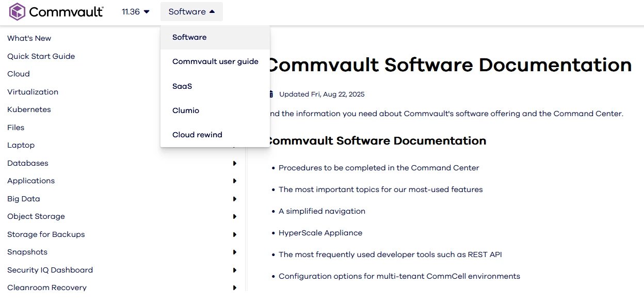Expand Storage for Backups arrow
The height and width of the screenshot is (303, 644).
pos(235,234)
